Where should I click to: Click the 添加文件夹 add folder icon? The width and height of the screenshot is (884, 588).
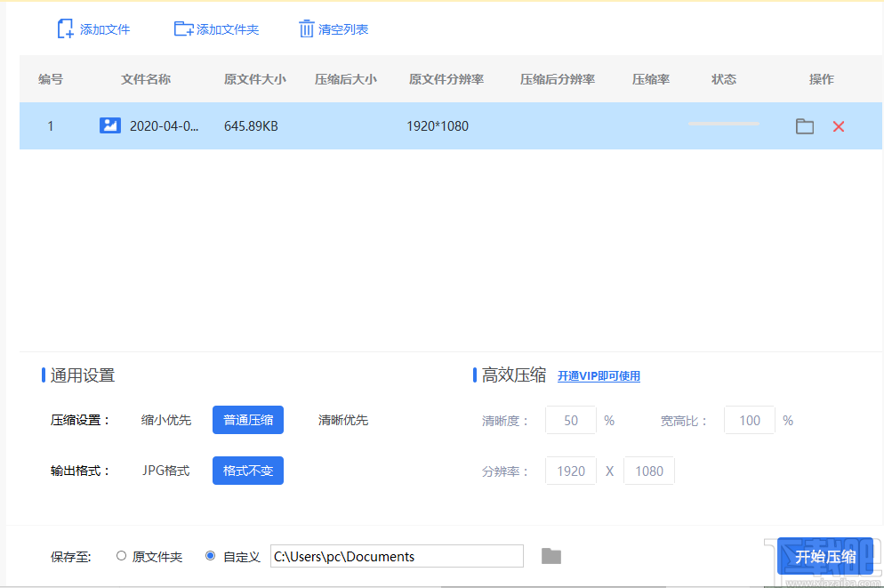tap(184, 28)
